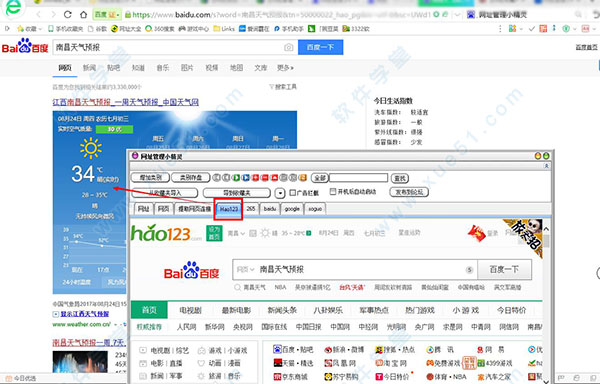The image size is (600, 384).
Task: Select the sogou tab in 网址管理小精灵
Action: click(315, 209)
